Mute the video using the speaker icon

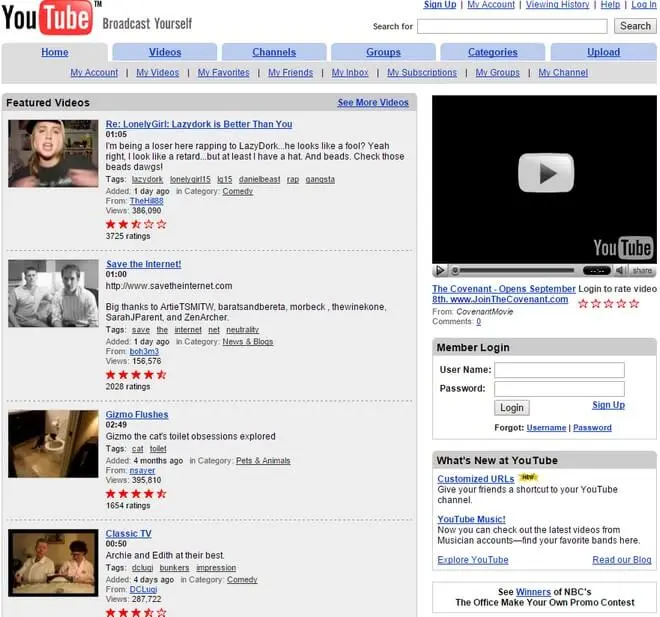[621, 270]
